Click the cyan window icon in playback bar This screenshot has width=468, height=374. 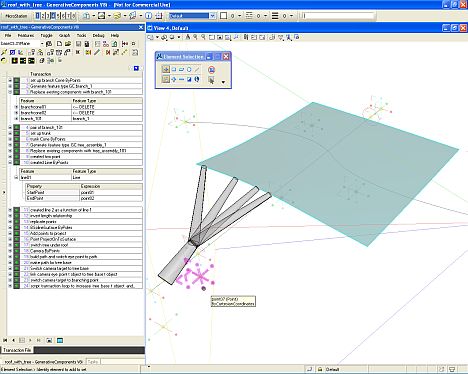click(x=60, y=340)
